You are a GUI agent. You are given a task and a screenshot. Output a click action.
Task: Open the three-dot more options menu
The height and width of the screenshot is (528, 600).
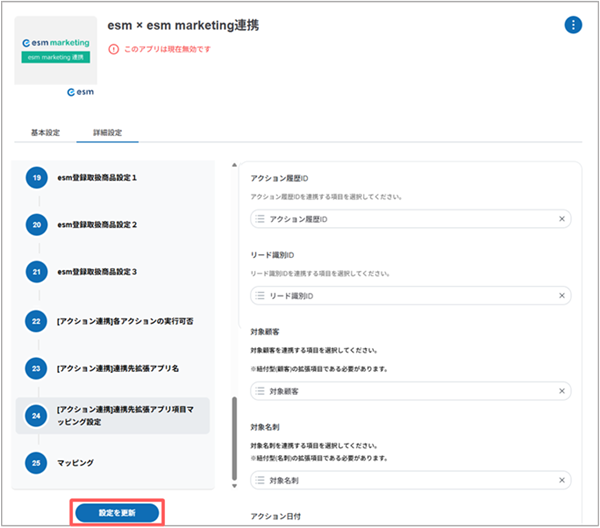[573, 25]
